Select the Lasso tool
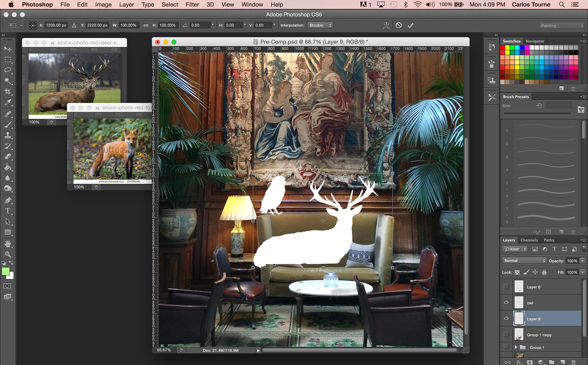 (x=8, y=70)
